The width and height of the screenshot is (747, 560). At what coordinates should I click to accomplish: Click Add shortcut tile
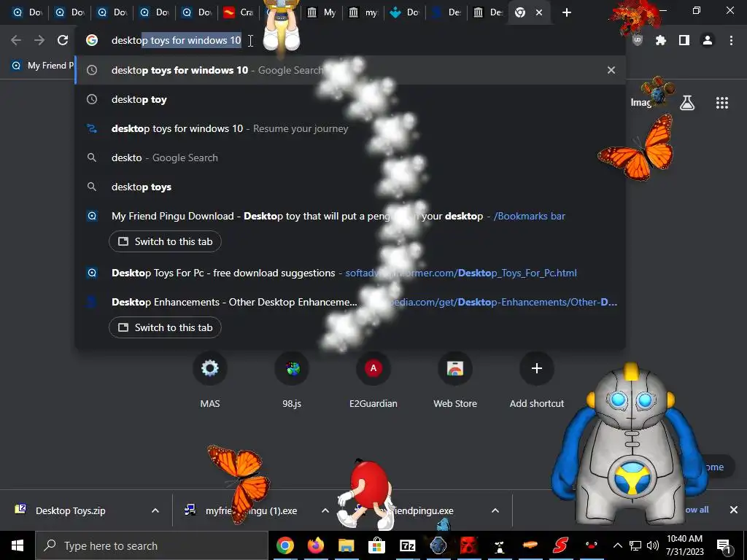537,380
